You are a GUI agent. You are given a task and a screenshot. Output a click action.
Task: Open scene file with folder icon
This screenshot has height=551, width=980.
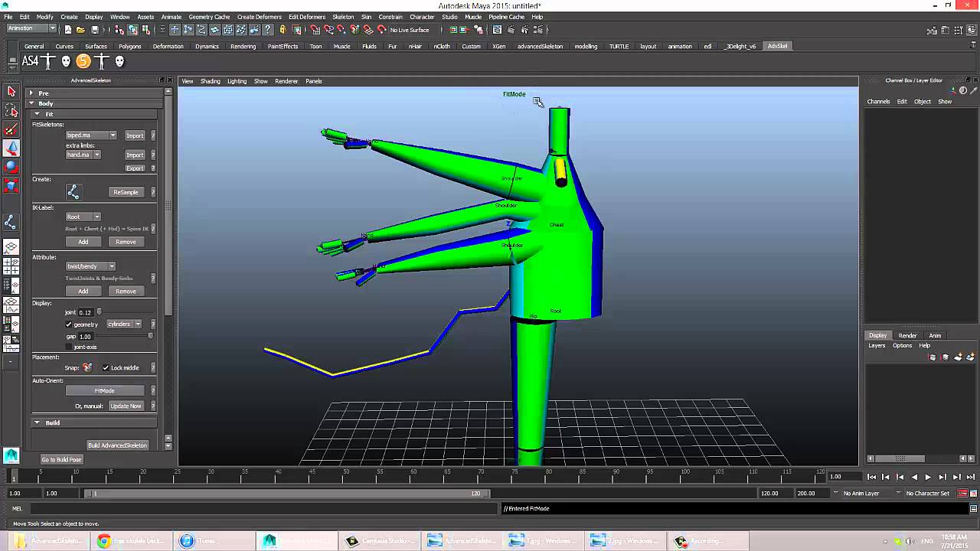point(80,30)
